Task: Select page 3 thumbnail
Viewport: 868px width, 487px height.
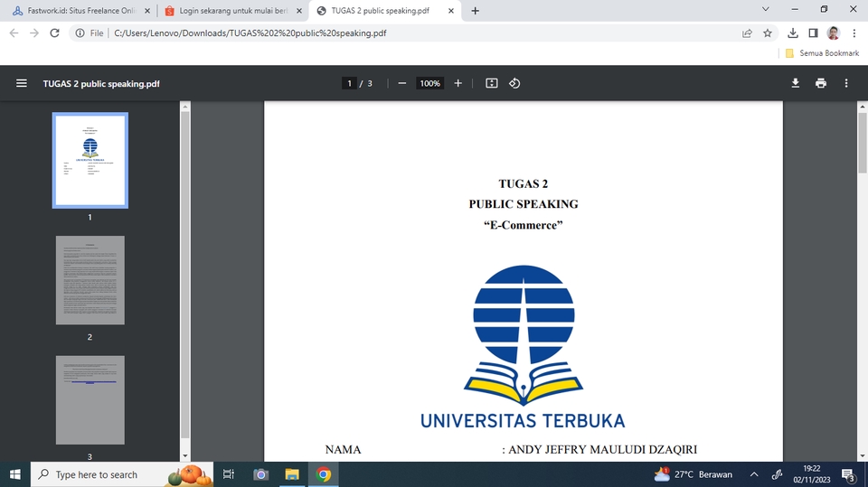Action: (x=90, y=400)
